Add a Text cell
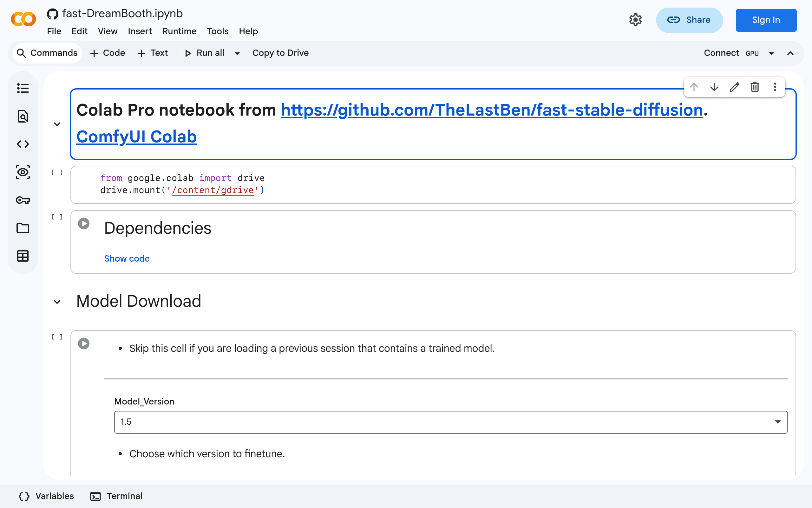This screenshot has height=508, width=812. click(153, 53)
